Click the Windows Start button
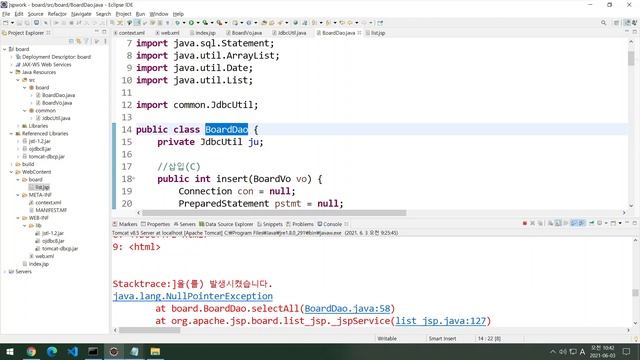Screen dimensions: 640x360 click(x=10, y=351)
